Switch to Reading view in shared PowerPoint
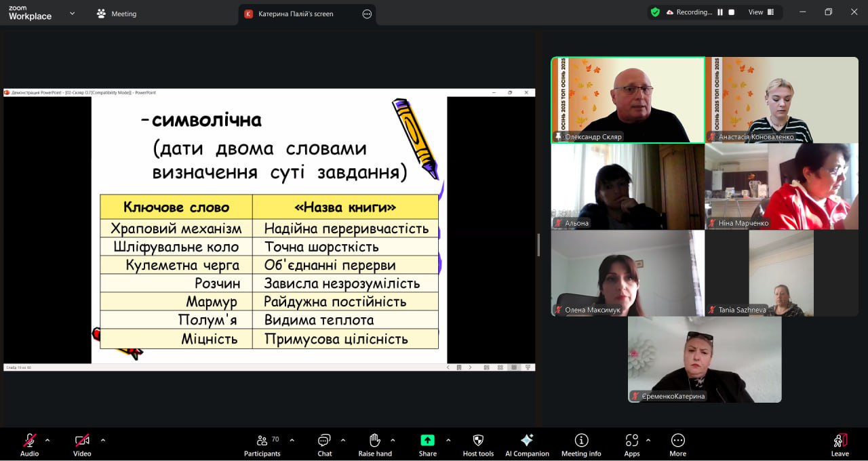The width and height of the screenshot is (868, 461). click(513, 367)
